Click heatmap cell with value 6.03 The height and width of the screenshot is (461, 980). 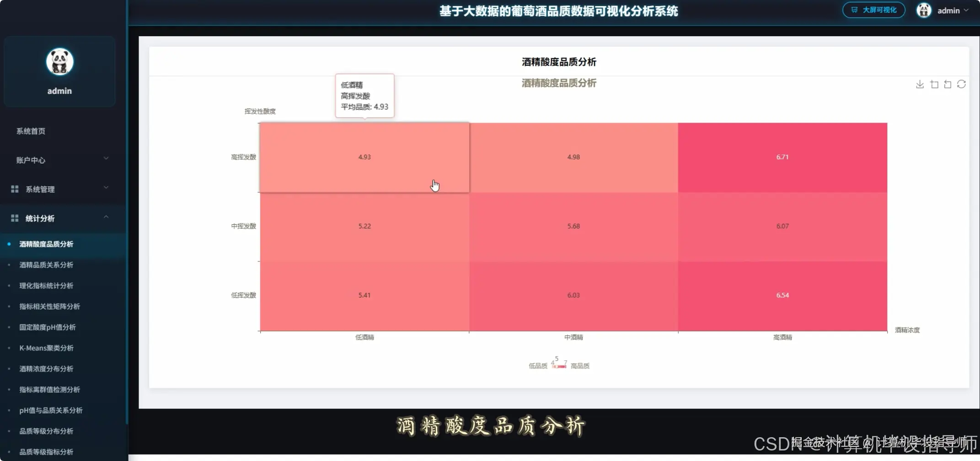(x=573, y=296)
